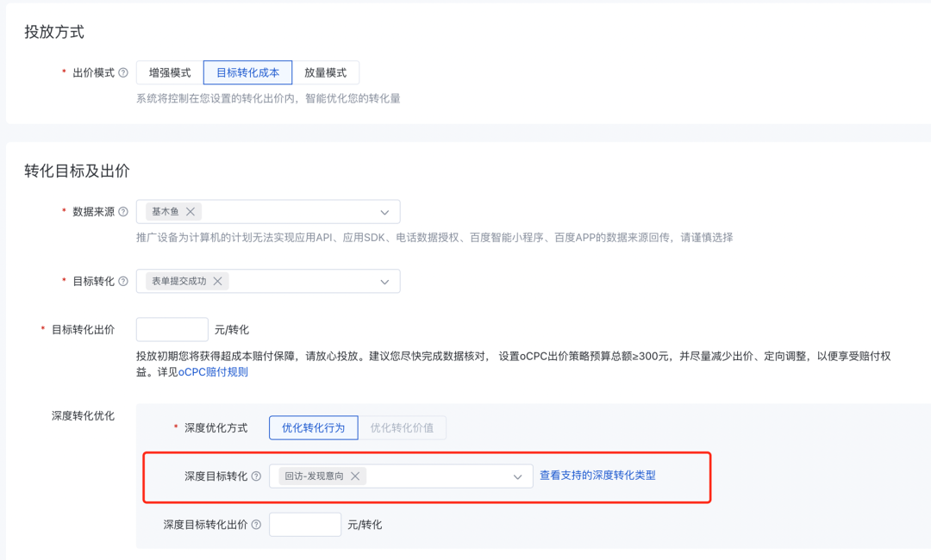Click the 目标转化出价 input field
The height and width of the screenshot is (560, 931).
point(172,328)
